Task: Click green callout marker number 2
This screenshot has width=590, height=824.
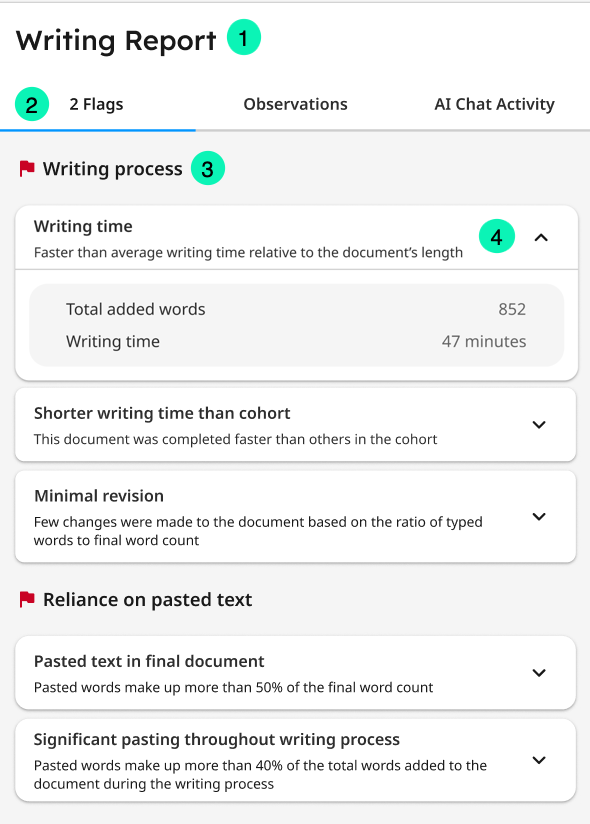Action: pyautogui.click(x=32, y=104)
